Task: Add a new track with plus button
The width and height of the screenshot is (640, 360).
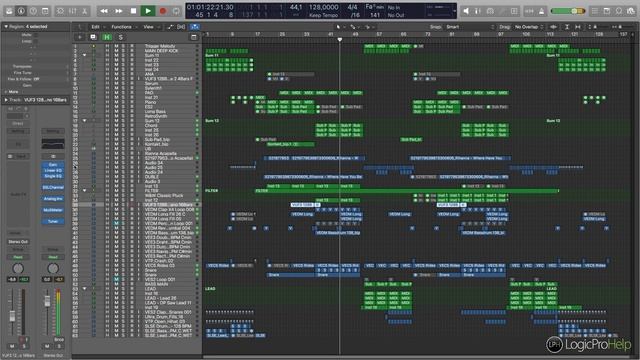Action: (x=80, y=37)
